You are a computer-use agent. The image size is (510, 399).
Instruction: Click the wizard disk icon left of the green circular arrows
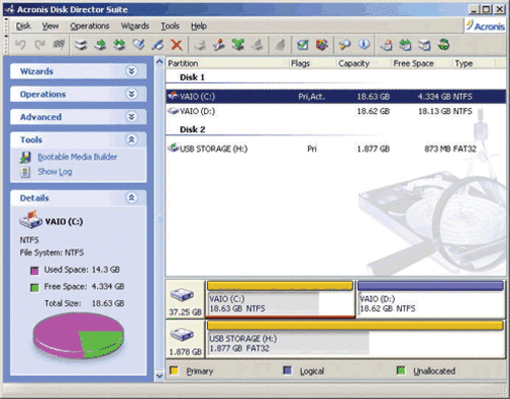coord(424,45)
